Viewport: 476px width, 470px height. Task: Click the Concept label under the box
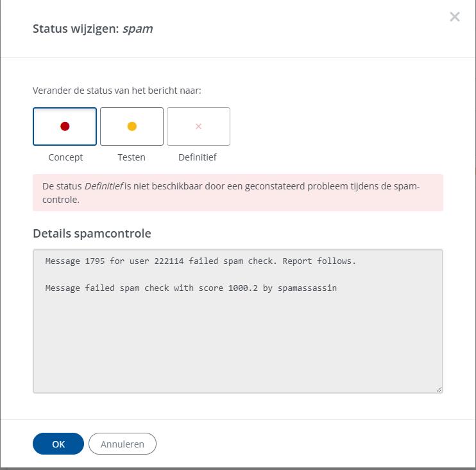click(65, 157)
